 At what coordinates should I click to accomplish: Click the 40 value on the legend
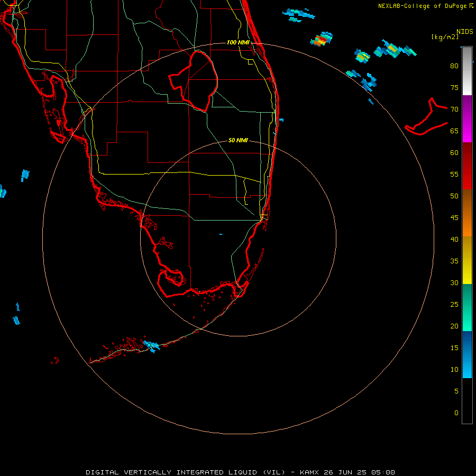click(x=454, y=239)
